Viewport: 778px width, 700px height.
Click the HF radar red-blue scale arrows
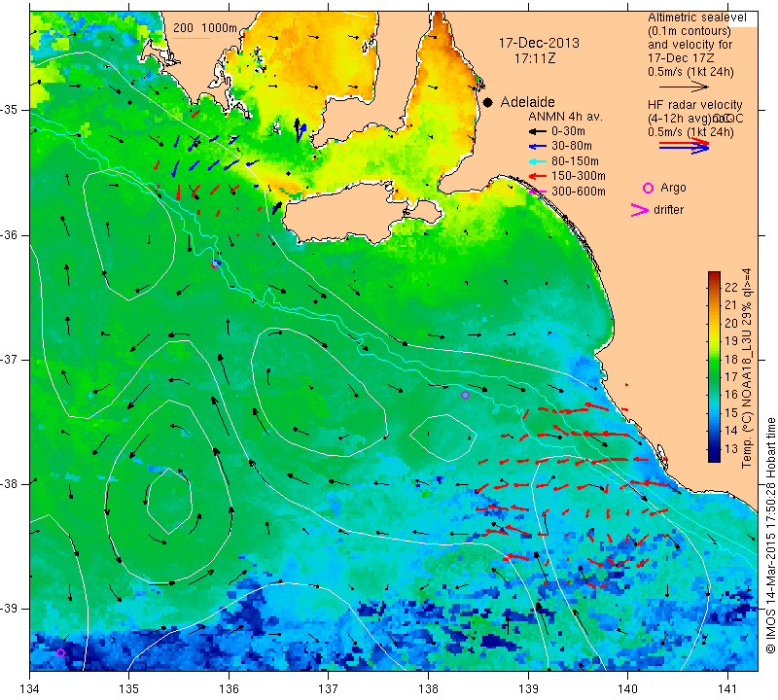coord(685,146)
